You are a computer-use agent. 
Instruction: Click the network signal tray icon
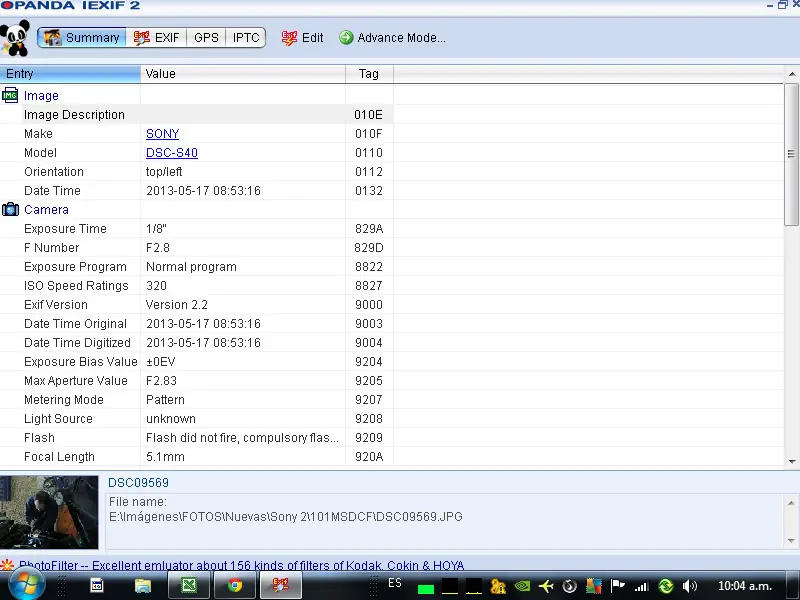(x=642, y=587)
